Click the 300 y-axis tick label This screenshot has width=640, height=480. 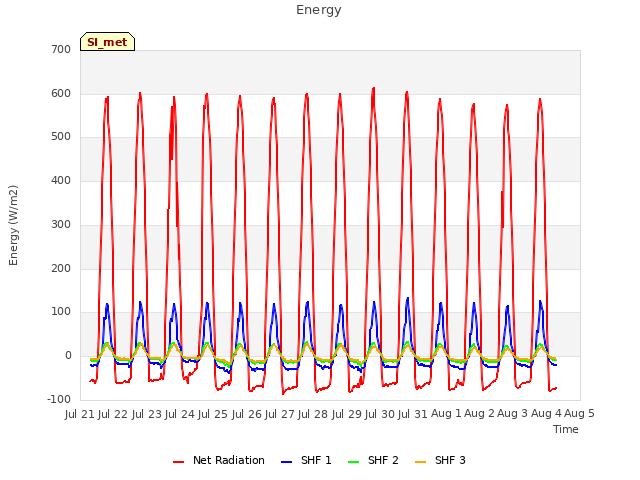click(61, 224)
